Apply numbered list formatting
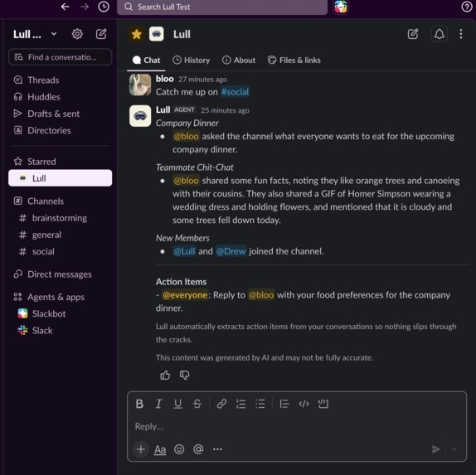476x475 pixels. click(x=240, y=404)
